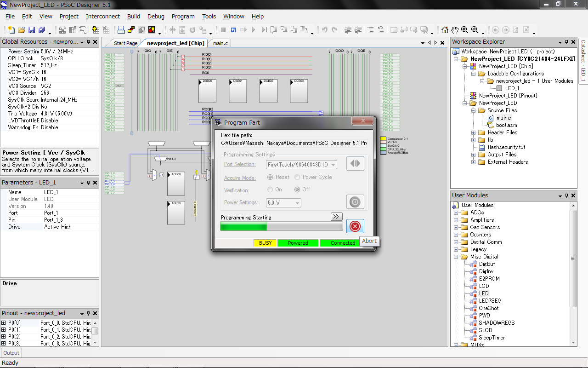Image resolution: width=588 pixels, height=368 pixels.
Task: Click the yellow plus grid toolbar icon
Action: (95, 30)
